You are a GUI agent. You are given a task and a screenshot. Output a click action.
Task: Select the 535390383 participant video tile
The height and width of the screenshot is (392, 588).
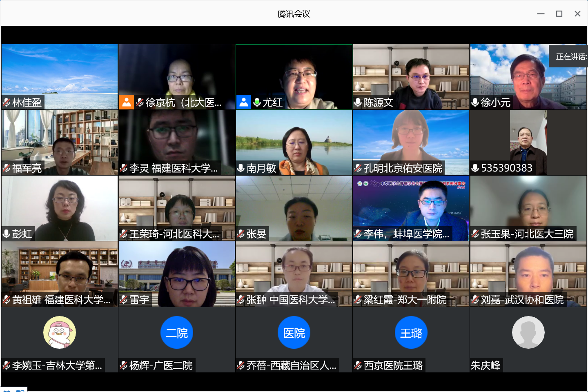(x=528, y=143)
